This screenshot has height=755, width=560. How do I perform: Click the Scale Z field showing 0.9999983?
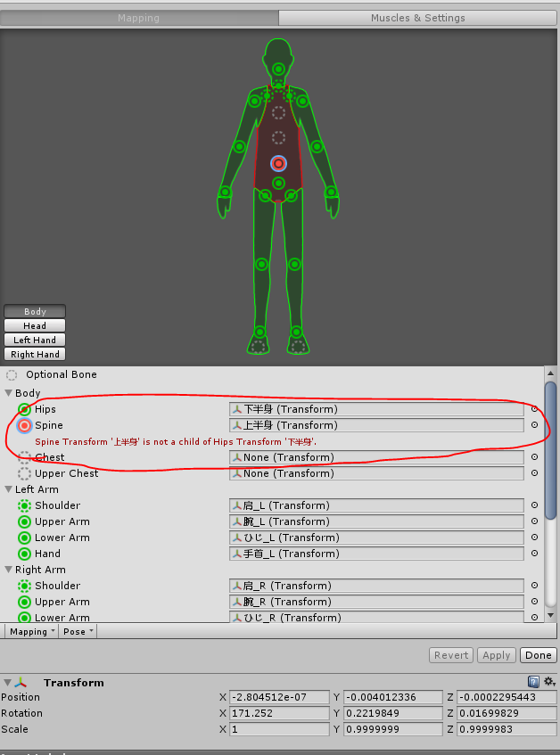(506, 729)
